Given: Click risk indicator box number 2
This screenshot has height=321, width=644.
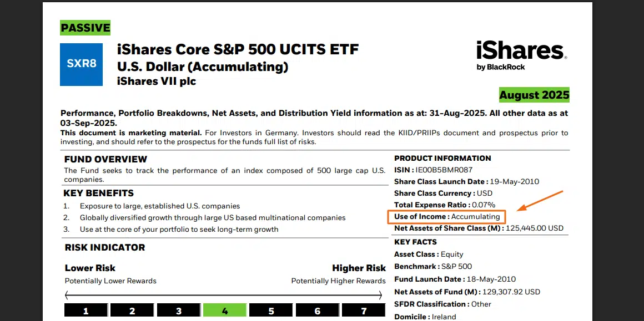Looking at the screenshot, I should 132,310.
